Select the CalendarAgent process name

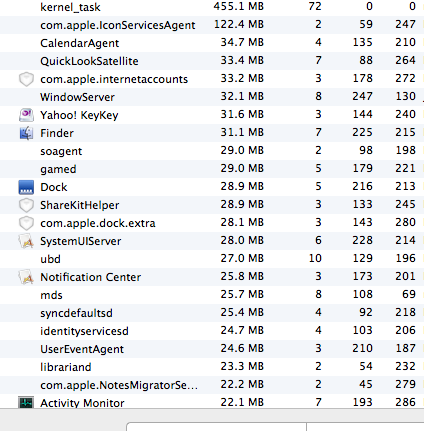pos(79,43)
